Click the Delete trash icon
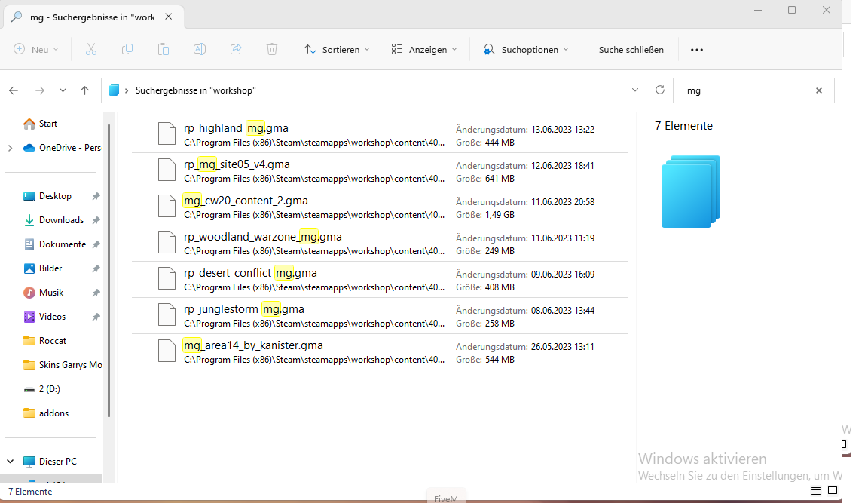This screenshot has height=503, width=868. pyautogui.click(x=272, y=49)
